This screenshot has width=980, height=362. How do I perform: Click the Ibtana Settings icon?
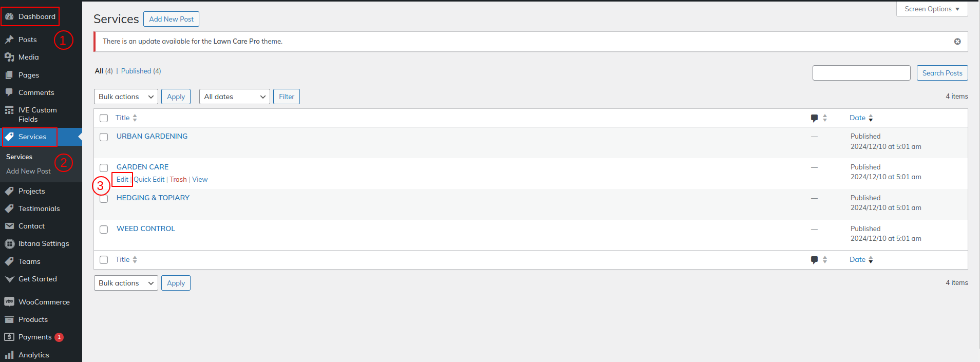point(9,244)
